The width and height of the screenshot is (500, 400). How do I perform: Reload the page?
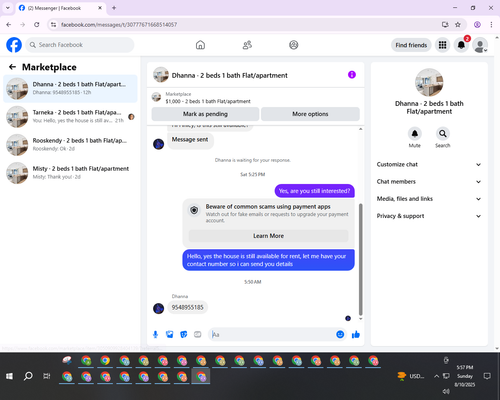(x=37, y=25)
